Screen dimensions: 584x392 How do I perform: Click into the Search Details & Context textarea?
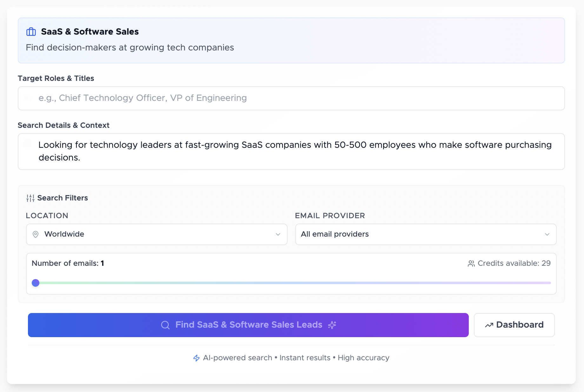(x=291, y=152)
